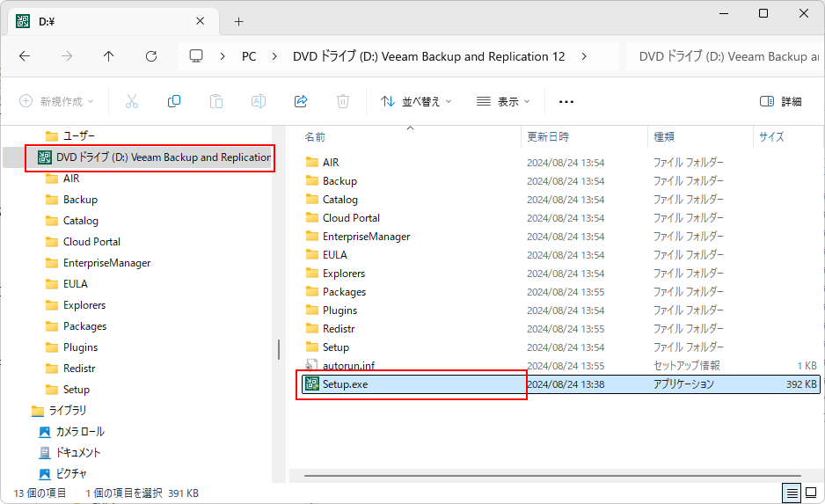Screen dimensions: 825x504
Task: Click the Cut scissors icon
Action: click(x=132, y=101)
